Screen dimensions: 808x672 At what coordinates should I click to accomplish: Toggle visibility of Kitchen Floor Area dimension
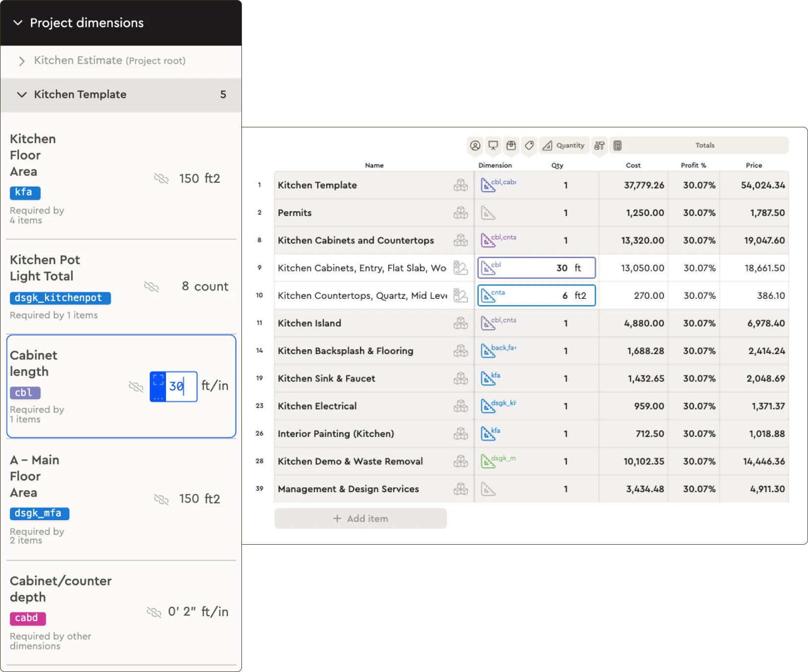coord(161,178)
